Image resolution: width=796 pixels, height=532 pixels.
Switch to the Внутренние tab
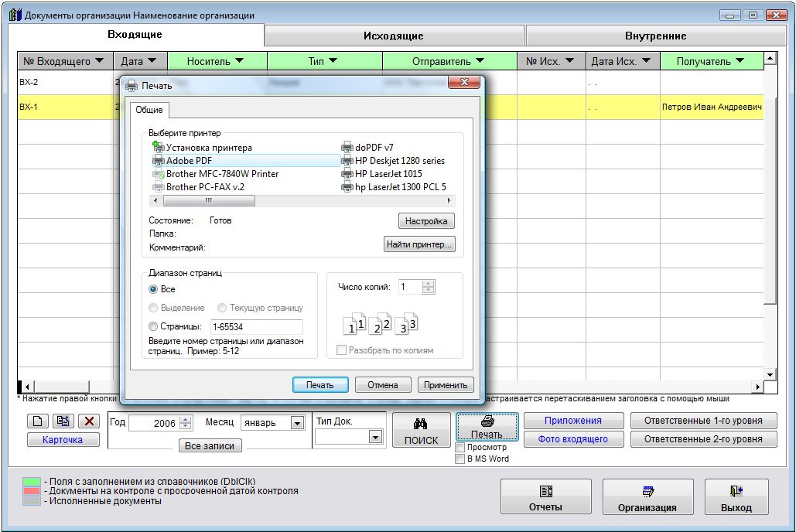coord(655,36)
